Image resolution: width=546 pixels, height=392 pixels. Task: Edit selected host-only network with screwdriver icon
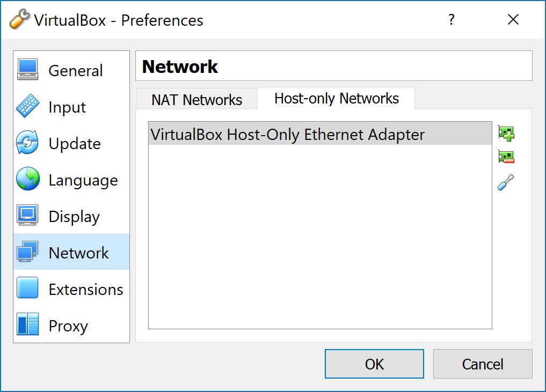coord(506,182)
